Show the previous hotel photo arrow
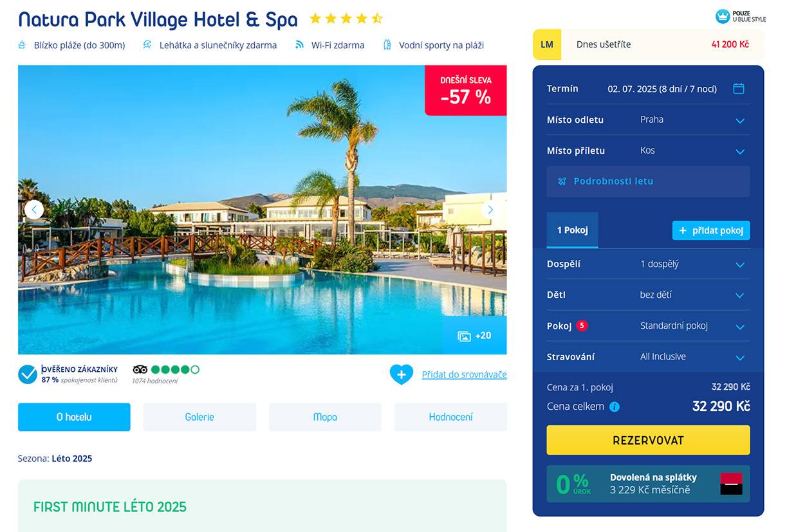The width and height of the screenshot is (787, 532). point(34,210)
